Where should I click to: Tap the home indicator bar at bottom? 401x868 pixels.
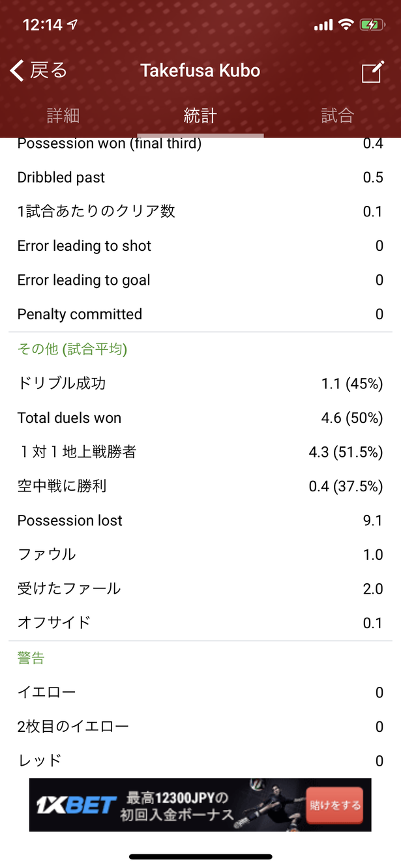pyautogui.click(x=200, y=856)
